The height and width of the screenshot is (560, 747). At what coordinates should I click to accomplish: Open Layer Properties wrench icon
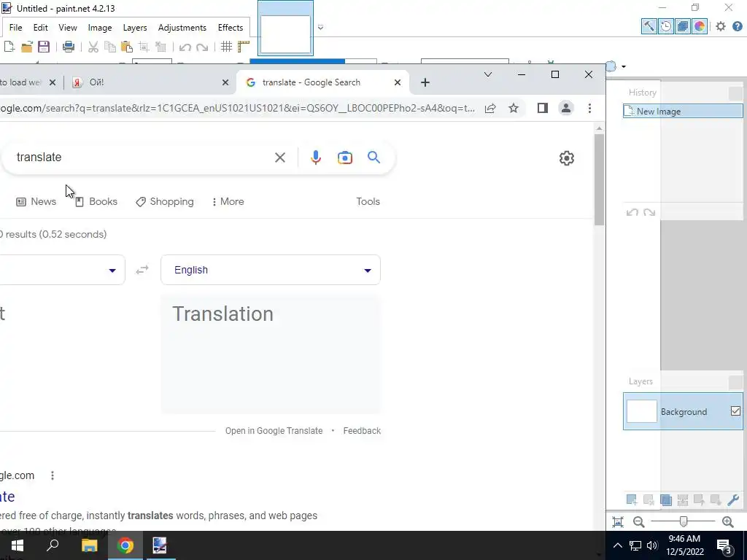pyautogui.click(x=733, y=499)
